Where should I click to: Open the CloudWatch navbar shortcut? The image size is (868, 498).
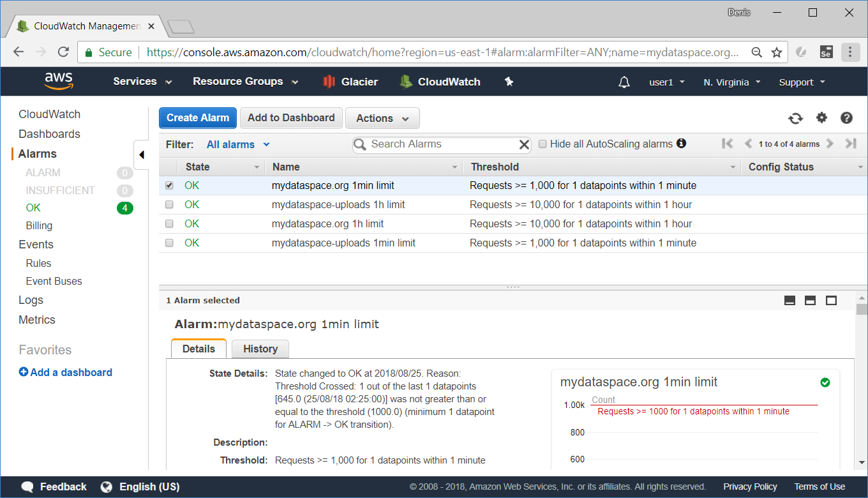click(439, 81)
